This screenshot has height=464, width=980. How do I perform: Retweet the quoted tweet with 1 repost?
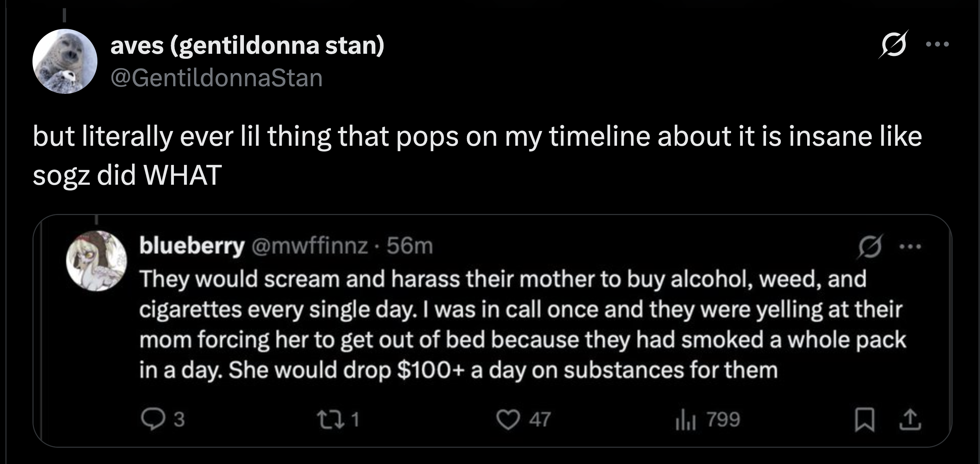[330, 419]
